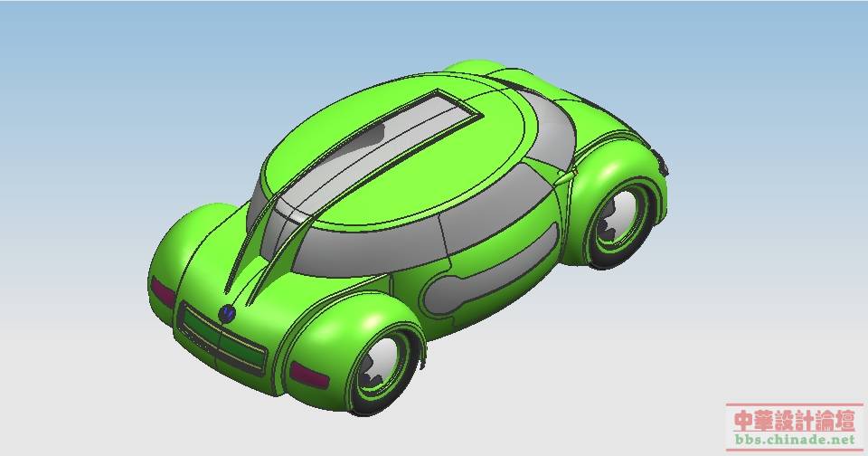Open the bbs.chinade.net link
The height and width of the screenshot is (456, 868).
click(x=794, y=440)
